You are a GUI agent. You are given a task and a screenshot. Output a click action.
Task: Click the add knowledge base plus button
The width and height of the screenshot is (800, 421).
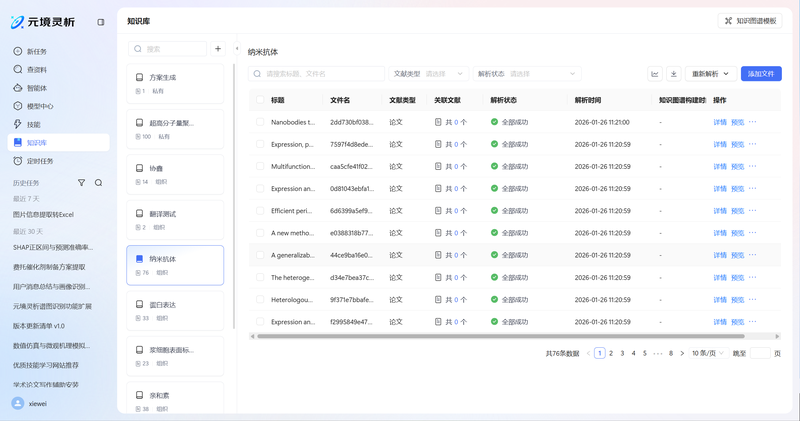pos(218,49)
